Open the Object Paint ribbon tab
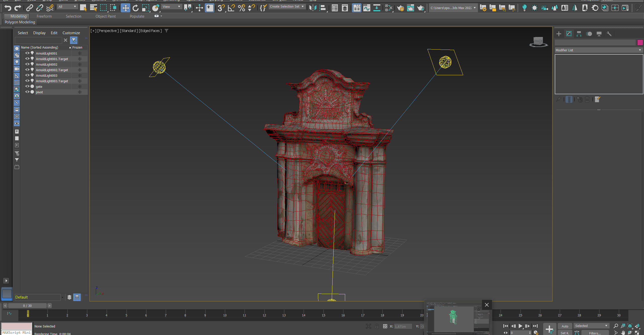This screenshot has height=335, width=644. [106, 16]
